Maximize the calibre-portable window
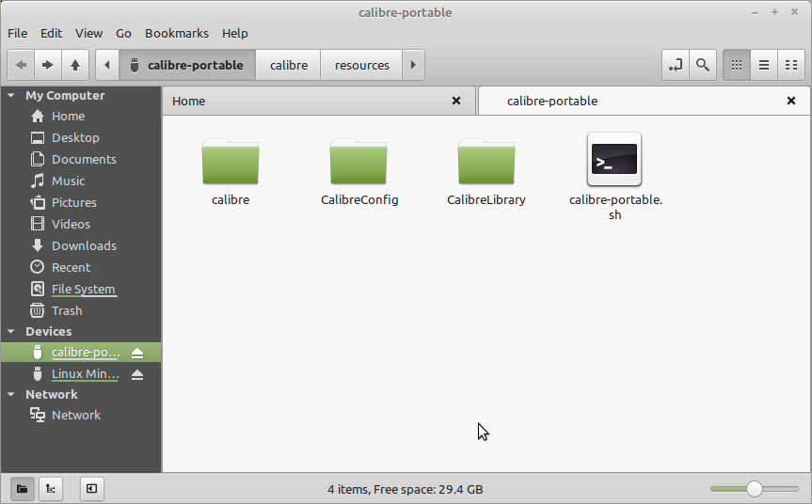Screen dimensions: 812x504 (774, 12)
